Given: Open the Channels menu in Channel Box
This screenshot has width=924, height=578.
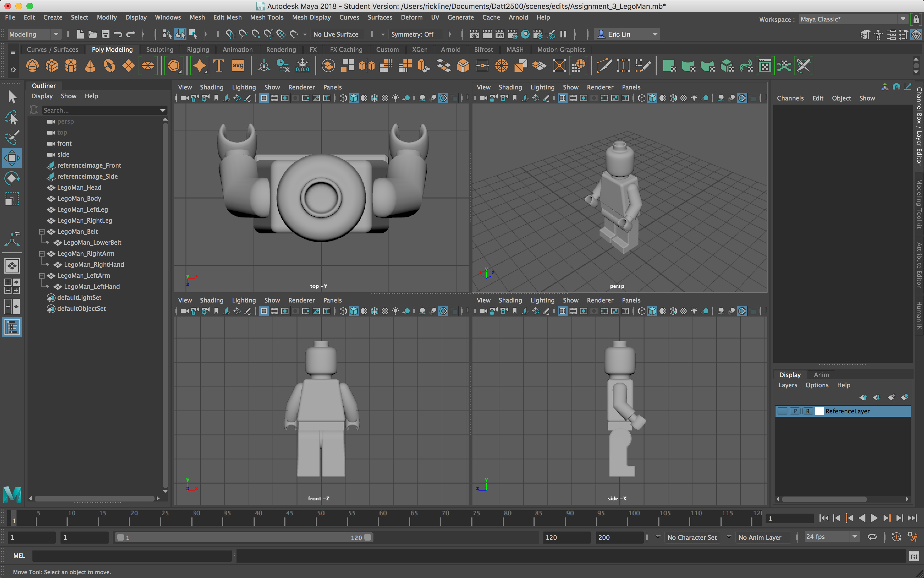Looking at the screenshot, I should click(x=790, y=98).
